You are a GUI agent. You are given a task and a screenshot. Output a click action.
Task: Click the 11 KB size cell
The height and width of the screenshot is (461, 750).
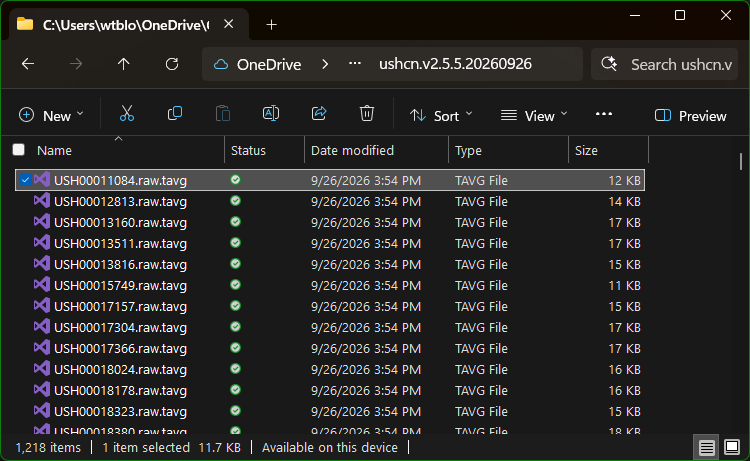tap(624, 285)
